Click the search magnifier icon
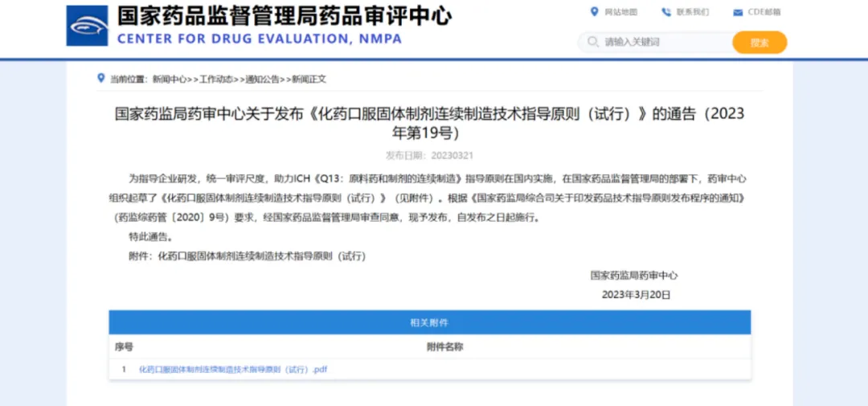The width and height of the screenshot is (868, 406). 593,42
